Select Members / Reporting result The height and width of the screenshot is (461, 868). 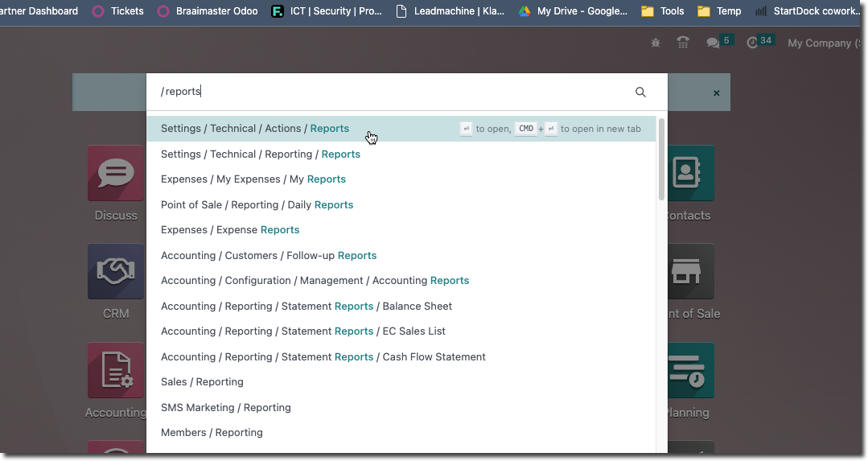401,433
